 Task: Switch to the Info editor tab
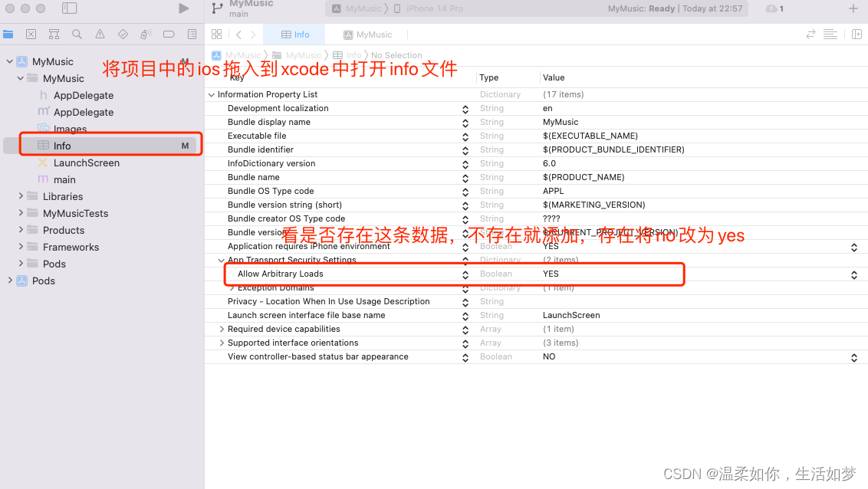[295, 34]
